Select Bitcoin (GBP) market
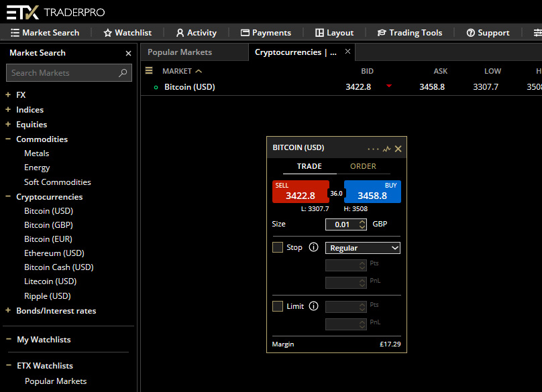Screen dimensions: 542x392 (x=49, y=225)
